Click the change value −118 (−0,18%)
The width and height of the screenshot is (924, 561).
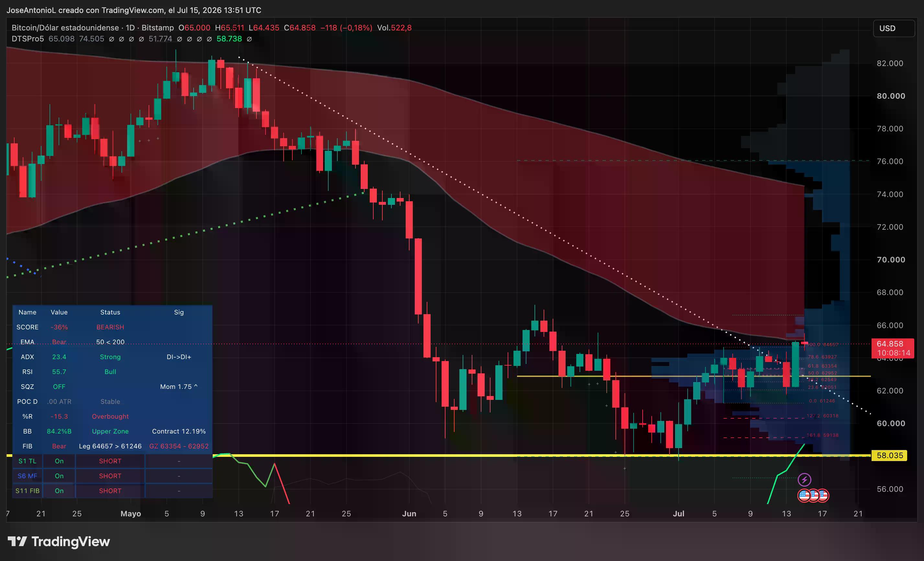click(x=346, y=28)
